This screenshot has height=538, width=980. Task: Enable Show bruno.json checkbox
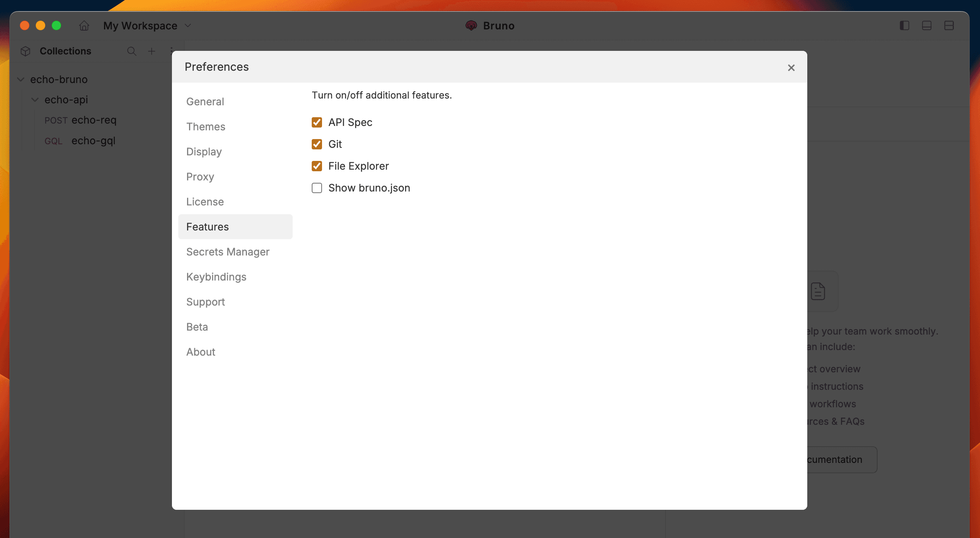tap(317, 188)
